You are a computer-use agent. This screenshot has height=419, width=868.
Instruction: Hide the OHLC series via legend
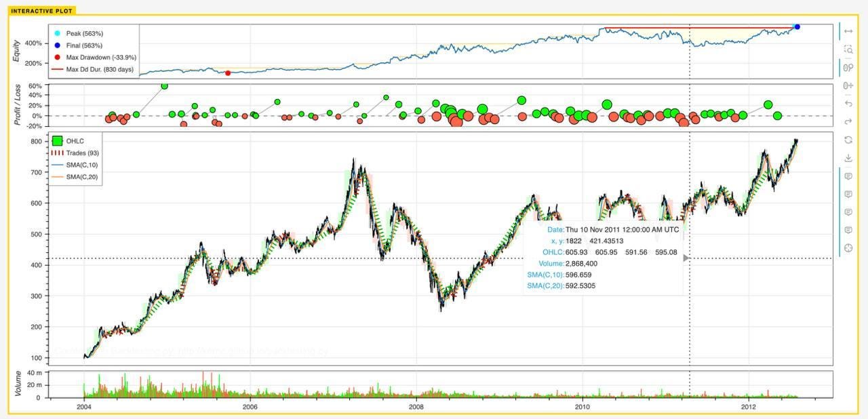pyautogui.click(x=68, y=141)
